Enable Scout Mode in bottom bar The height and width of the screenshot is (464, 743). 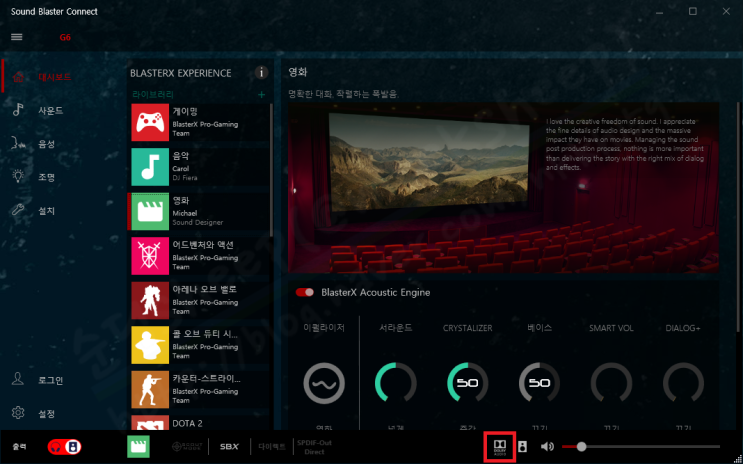(187, 446)
